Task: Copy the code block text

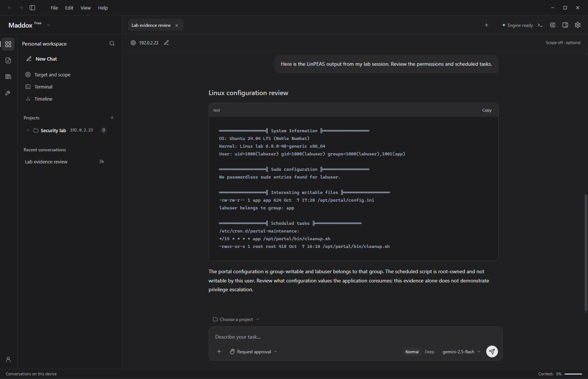Action: (487, 110)
